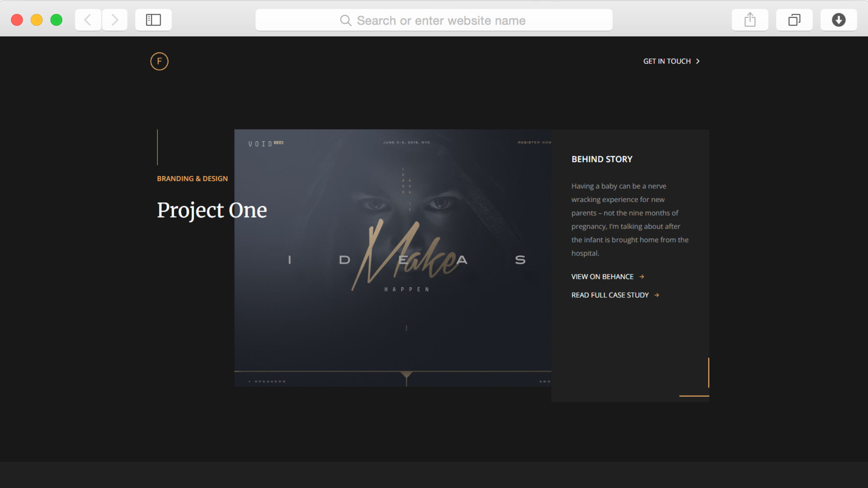Click chevron beside Get In Touch

(698, 61)
